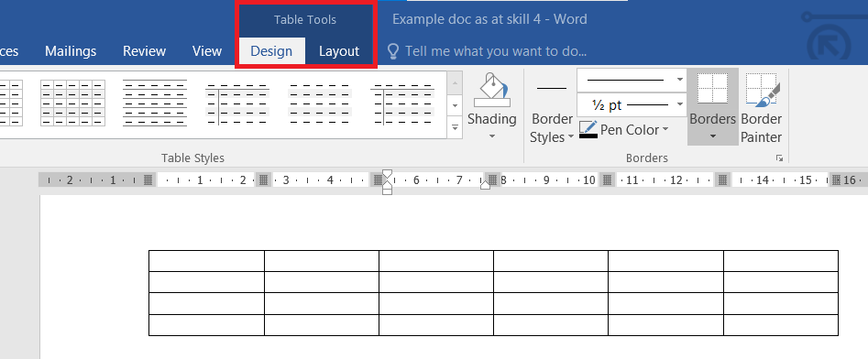
Task: Open the Review tab
Action: [x=144, y=51]
